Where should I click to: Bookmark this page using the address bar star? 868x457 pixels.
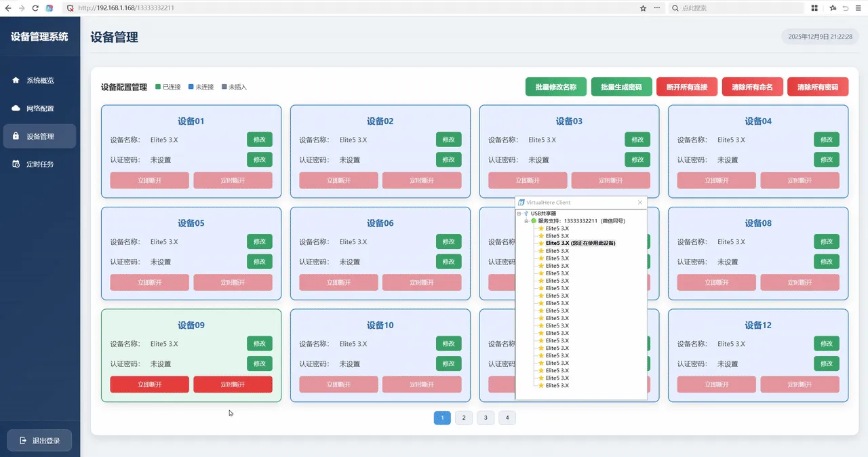click(x=643, y=8)
